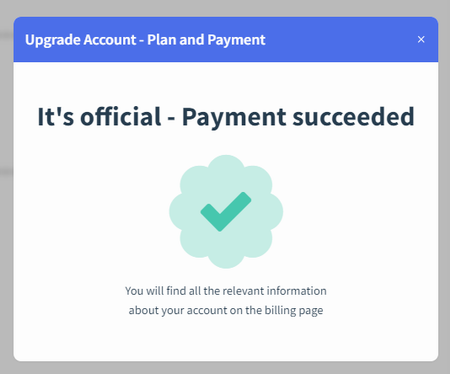
Task: Open the "billing page" text reference
Action: 294,310
